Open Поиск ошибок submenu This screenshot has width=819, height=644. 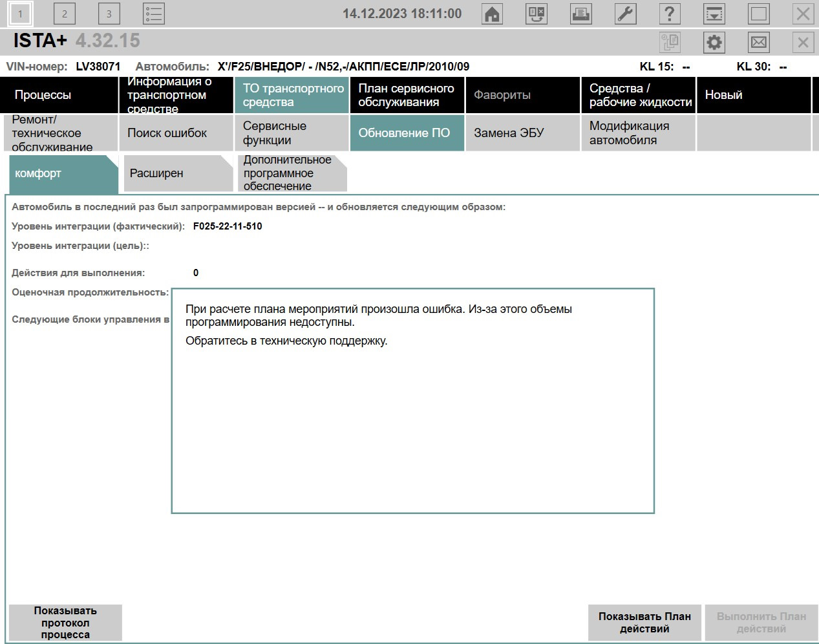(x=175, y=133)
